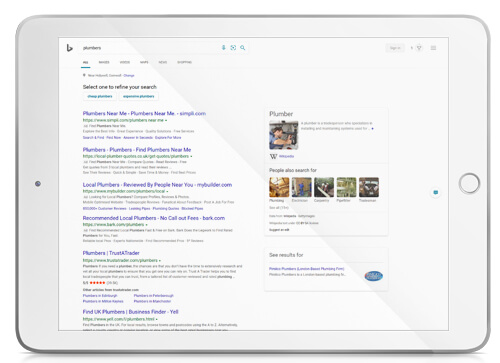Viewport: 500px width, 363px height.
Task: Click the Change location link
Action: (x=129, y=76)
